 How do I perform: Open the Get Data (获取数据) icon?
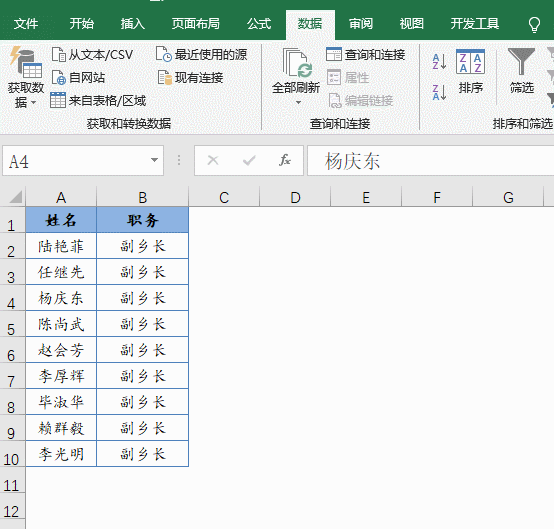(x=25, y=63)
